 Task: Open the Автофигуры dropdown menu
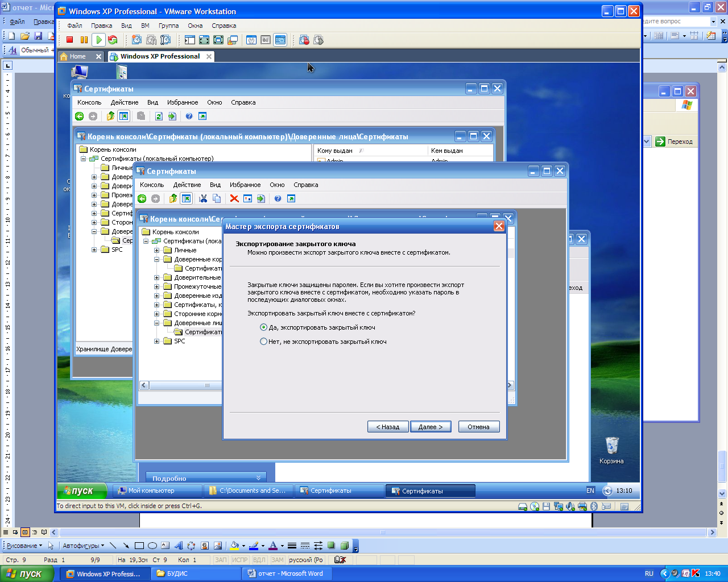[84, 546]
